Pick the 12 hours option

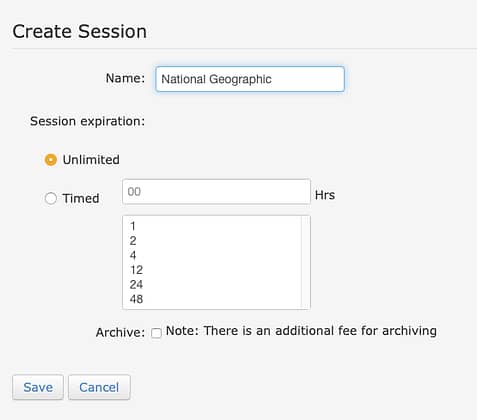[212, 270]
